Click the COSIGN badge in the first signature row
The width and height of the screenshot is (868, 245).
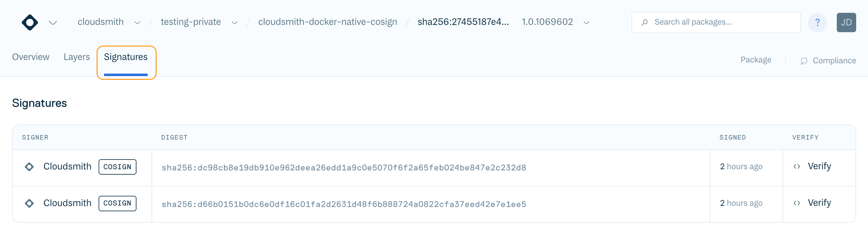tap(117, 167)
